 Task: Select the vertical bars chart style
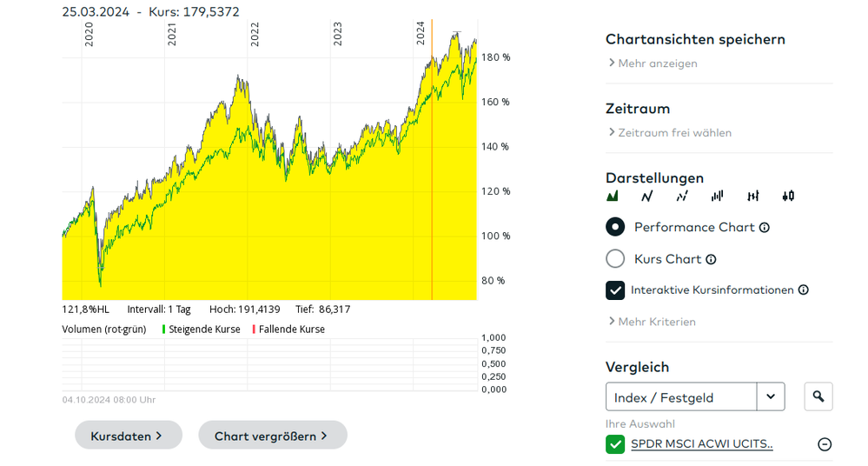(718, 196)
